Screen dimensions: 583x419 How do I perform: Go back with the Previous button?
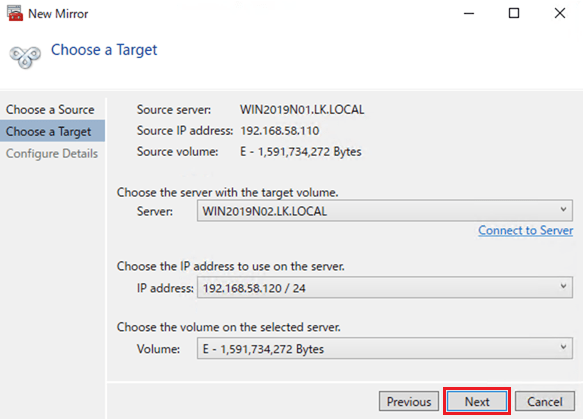(409, 401)
